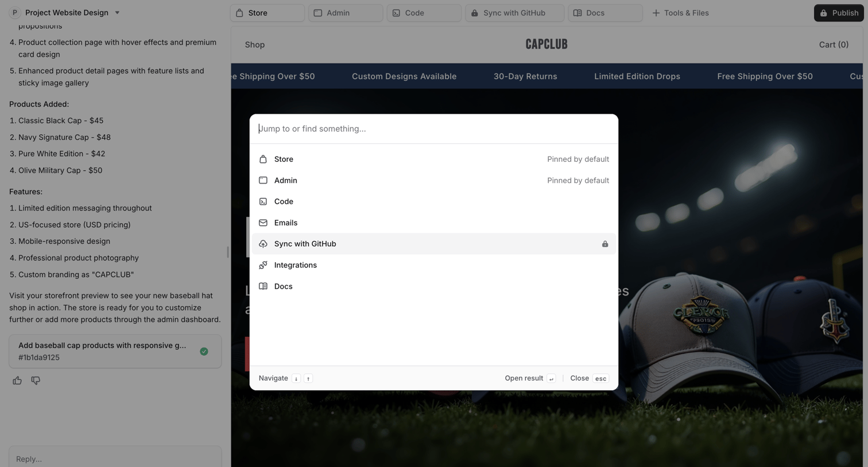The width and height of the screenshot is (868, 467).
Task: Choose Emails from the command palette list
Action: coord(434,223)
